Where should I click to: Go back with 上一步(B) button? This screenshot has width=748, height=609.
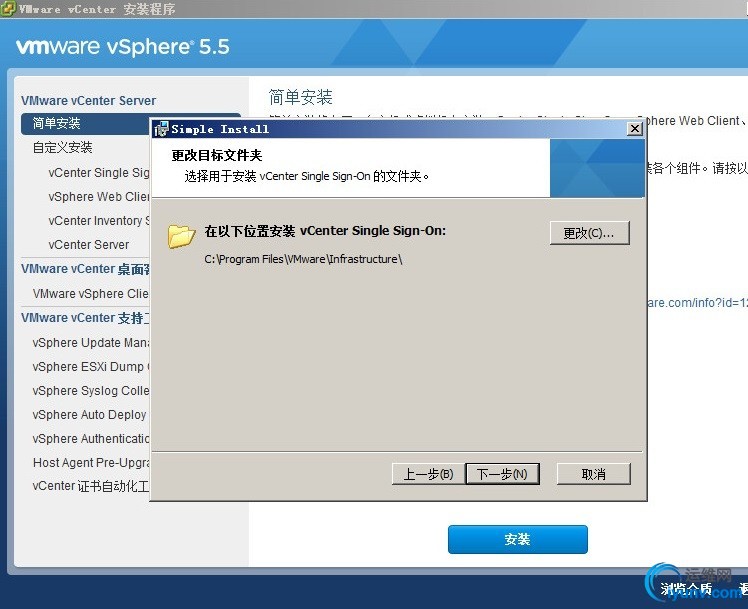(x=428, y=474)
